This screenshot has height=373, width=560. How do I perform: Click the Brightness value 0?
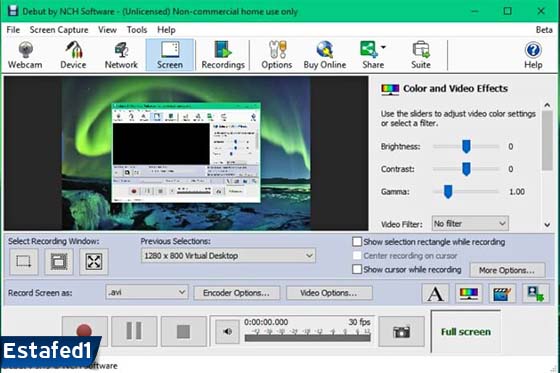(x=511, y=146)
